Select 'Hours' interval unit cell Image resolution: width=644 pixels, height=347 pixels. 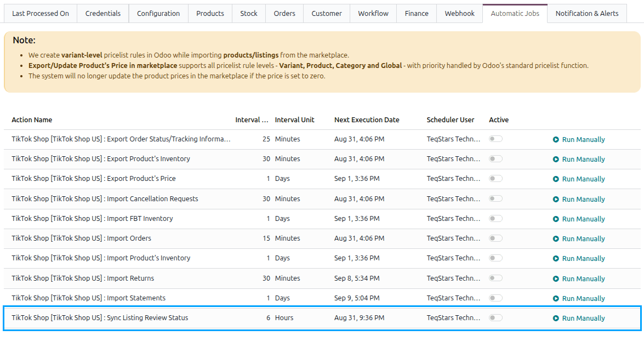(x=284, y=317)
